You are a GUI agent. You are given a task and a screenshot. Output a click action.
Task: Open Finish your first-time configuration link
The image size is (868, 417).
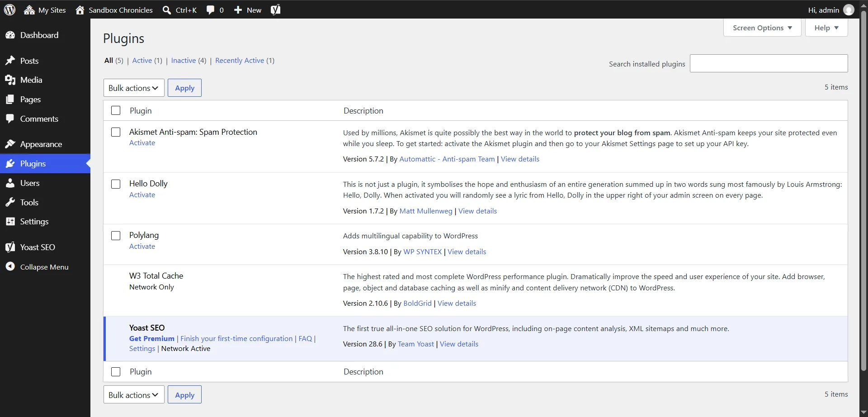click(236, 339)
